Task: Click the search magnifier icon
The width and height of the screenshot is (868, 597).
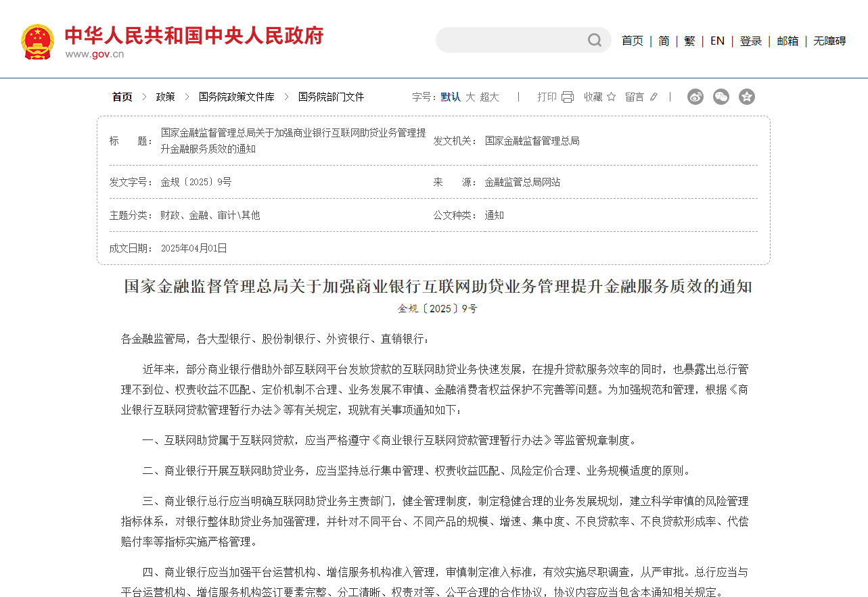Action: (x=594, y=41)
